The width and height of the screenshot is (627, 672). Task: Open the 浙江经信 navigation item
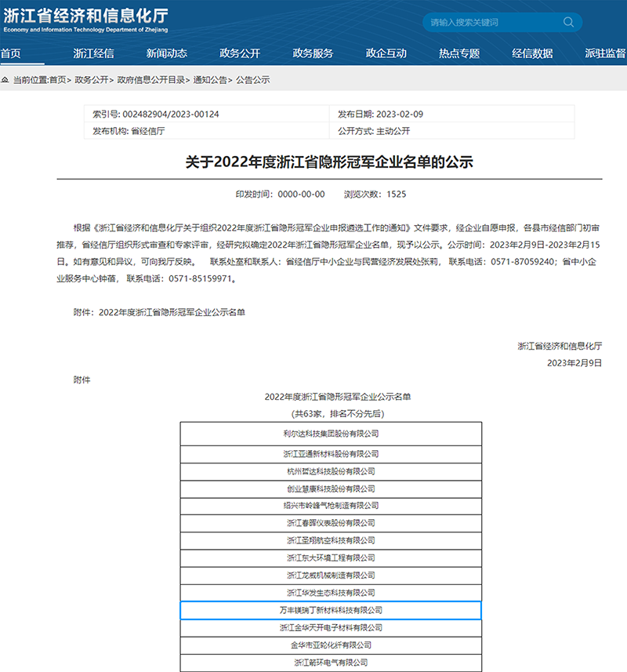[x=93, y=53]
